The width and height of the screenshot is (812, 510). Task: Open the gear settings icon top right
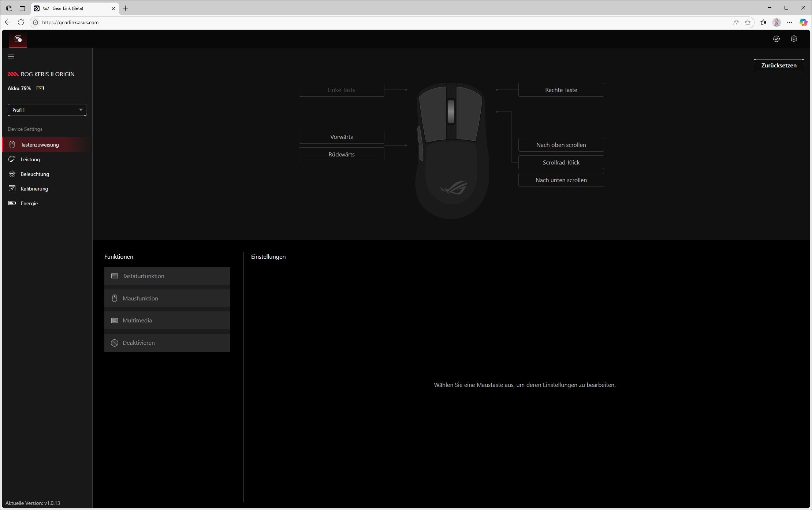click(x=794, y=39)
